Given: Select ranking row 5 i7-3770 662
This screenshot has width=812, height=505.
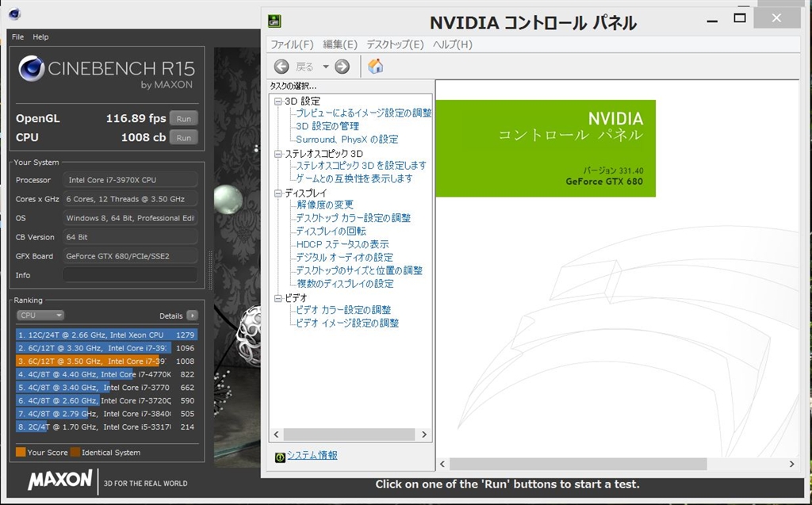Looking at the screenshot, I should (x=107, y=388).
